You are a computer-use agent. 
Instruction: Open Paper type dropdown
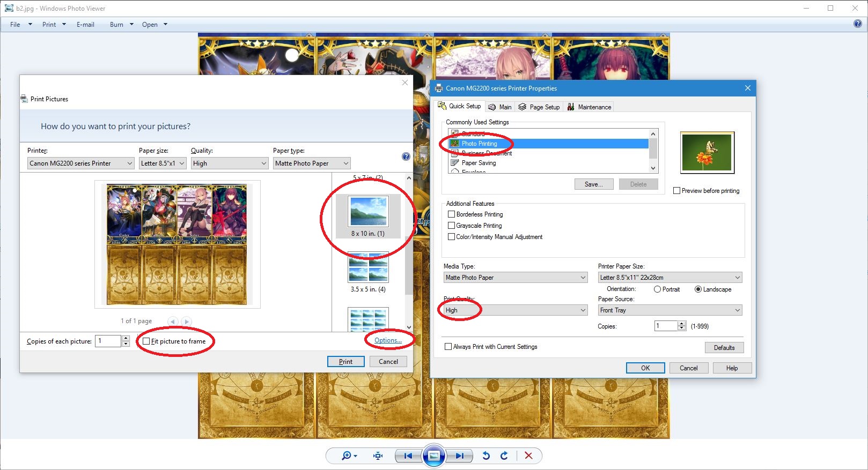[312, 163]
